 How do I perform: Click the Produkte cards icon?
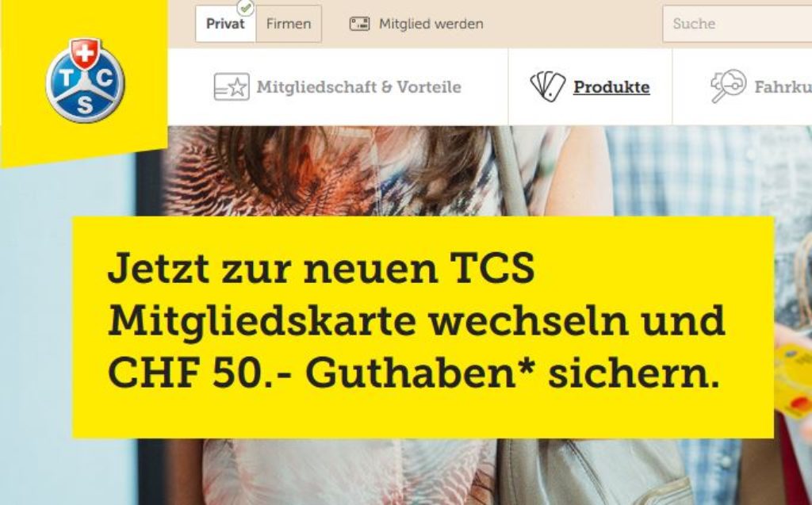tap(547, 86)
